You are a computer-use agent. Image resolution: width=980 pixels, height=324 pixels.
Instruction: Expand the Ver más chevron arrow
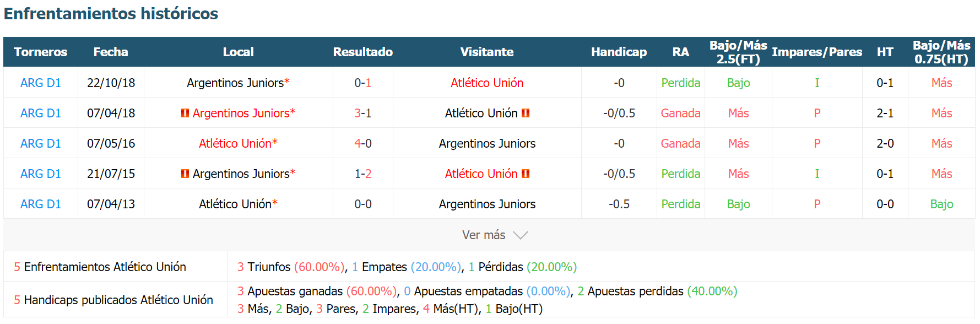tap(521, 235)
